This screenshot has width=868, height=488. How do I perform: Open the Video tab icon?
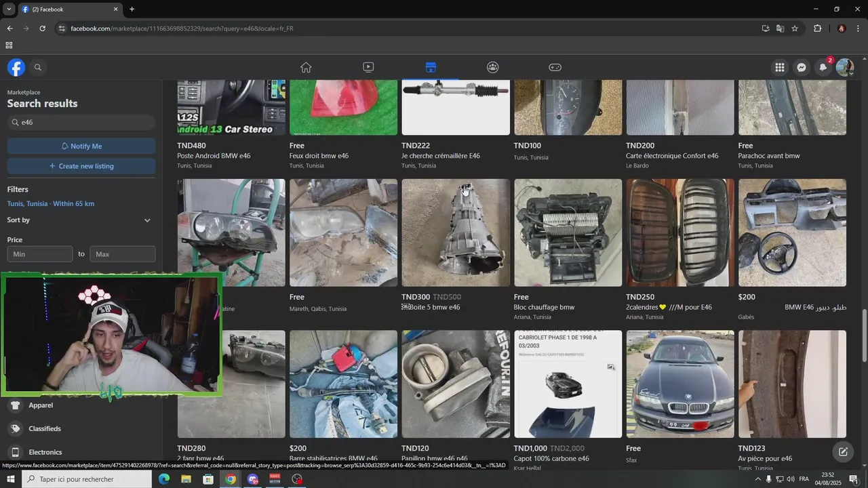tap(368, 67)
